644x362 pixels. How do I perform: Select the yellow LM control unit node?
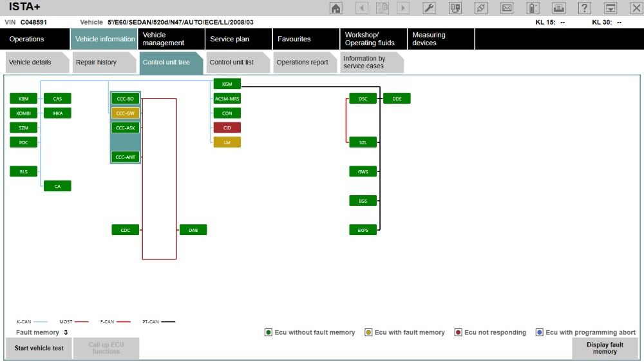tap(227, 142)
